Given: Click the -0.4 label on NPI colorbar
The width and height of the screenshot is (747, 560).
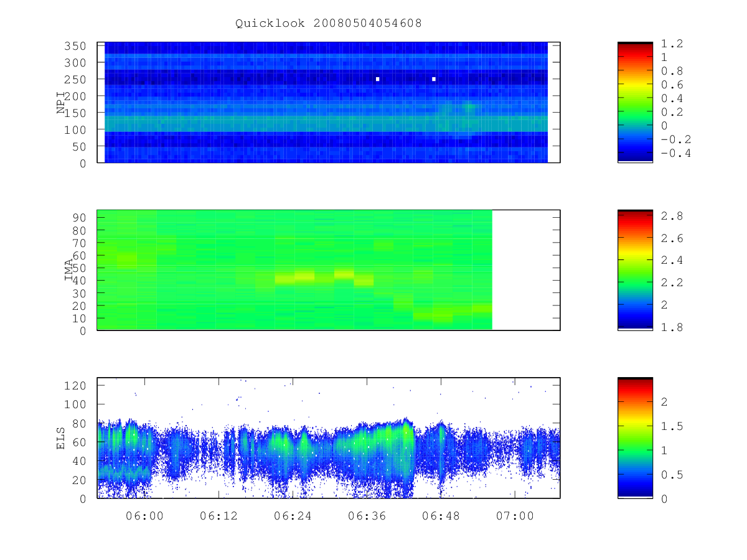Looking at the screenshot, I should tap(675, 153).
